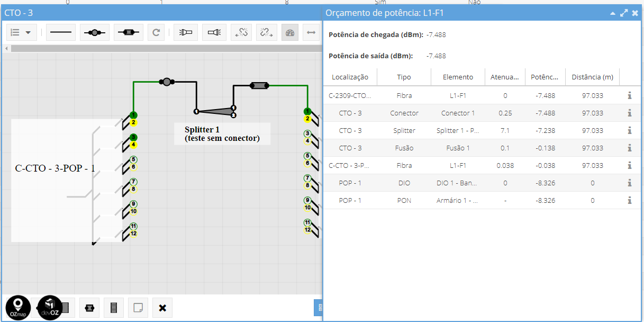
Task: Click fiber port 1 on C-CTO - 3-POP - 1 cable
Action: pyautogui.click(x=133, y=115)
